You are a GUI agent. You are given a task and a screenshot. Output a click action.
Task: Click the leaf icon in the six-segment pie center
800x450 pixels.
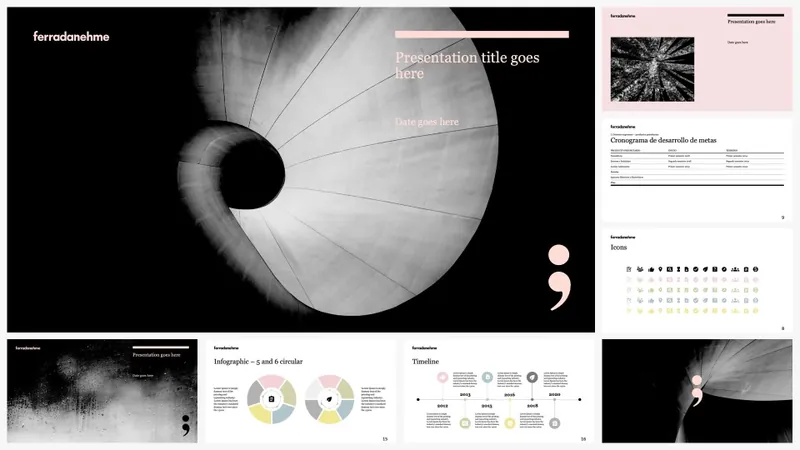329,399
